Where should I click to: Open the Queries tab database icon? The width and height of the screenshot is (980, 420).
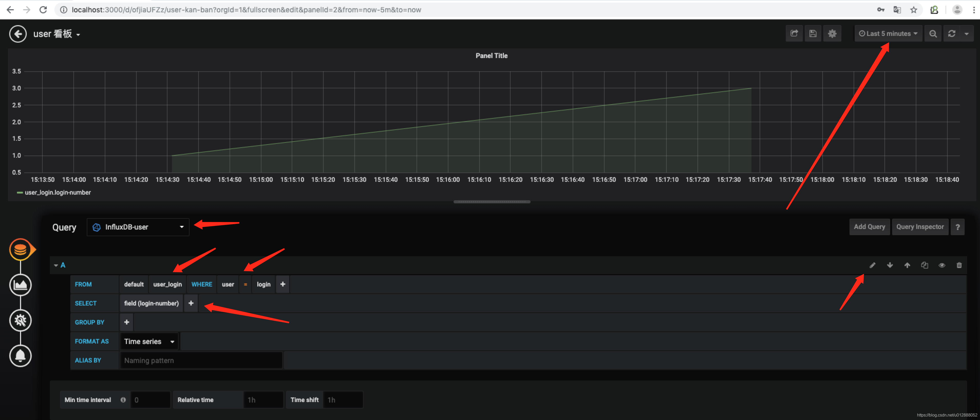tap(20, 250)
